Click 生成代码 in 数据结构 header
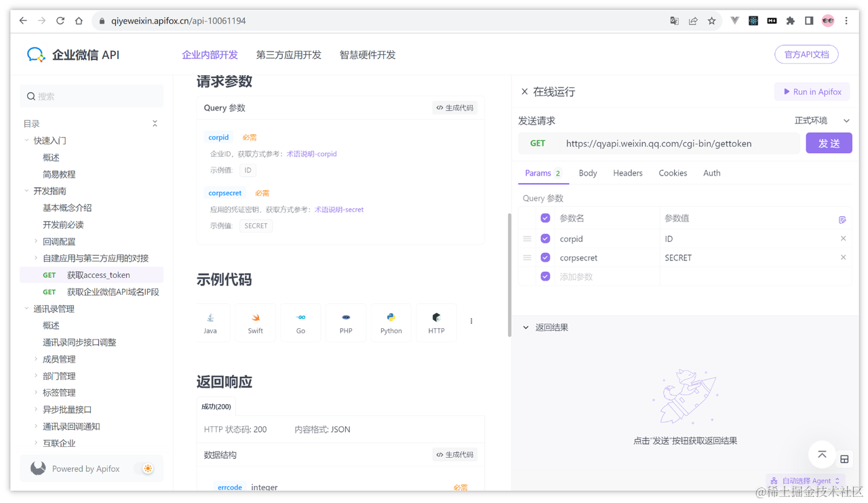The height and width of the screenshot is (503, 868). tap(455, 455)
